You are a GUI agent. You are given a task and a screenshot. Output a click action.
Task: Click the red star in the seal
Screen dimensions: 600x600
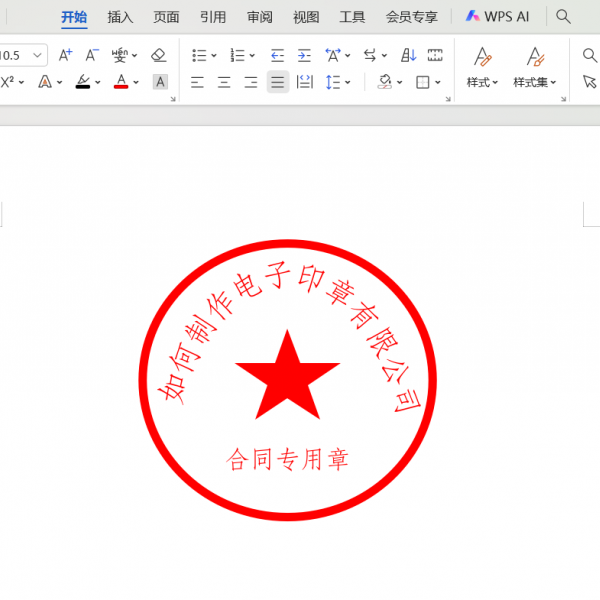[x=287, y=378]
